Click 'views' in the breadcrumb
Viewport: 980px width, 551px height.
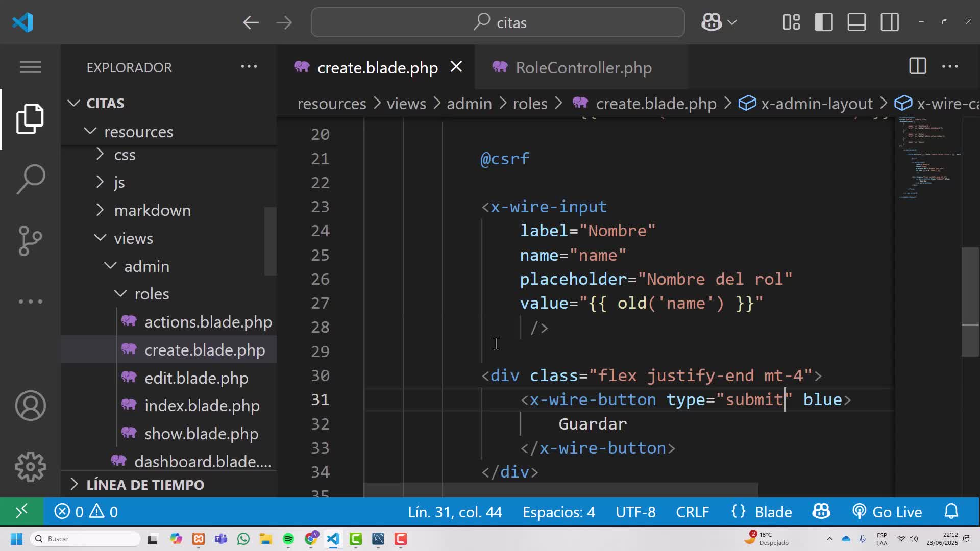coord(406,104)
